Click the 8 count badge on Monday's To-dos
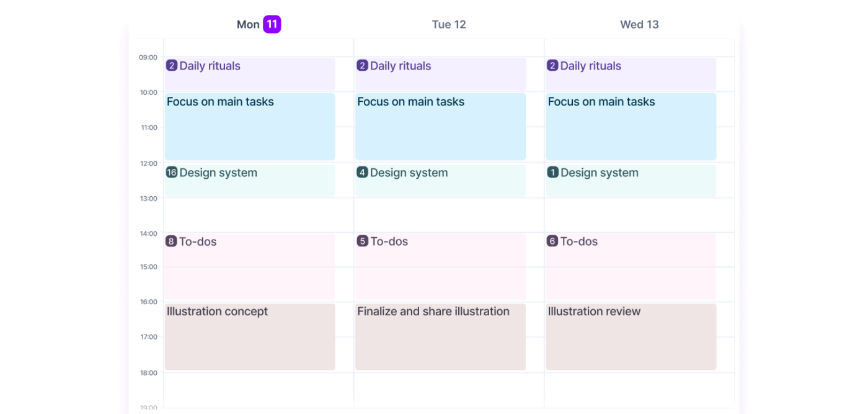 (x=171, y=241)
